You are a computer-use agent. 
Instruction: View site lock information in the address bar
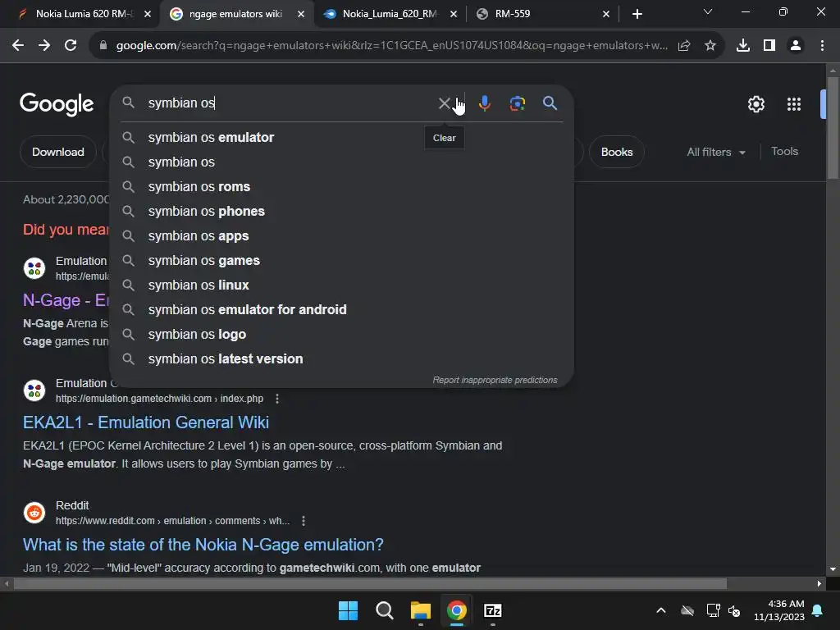coord(103,46)
